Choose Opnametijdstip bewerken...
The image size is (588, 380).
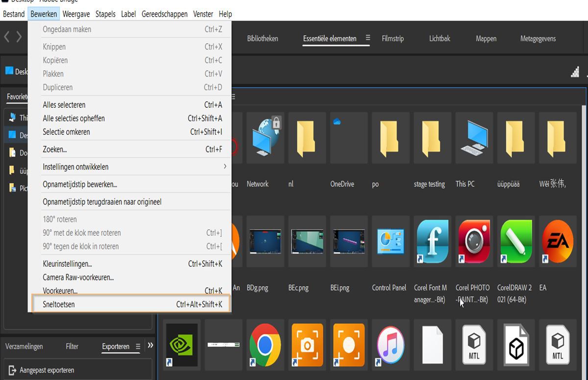132,184
